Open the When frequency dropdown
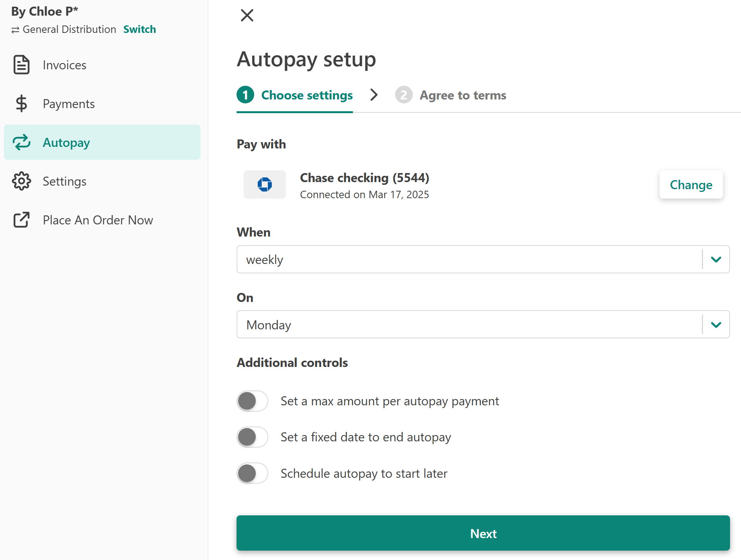Screen dimensions: 741x560 pos(483,259)
